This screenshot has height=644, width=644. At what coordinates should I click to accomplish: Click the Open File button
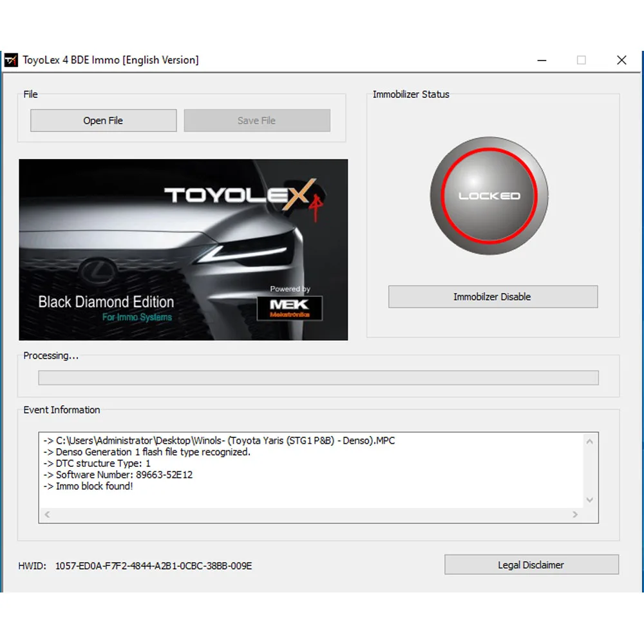tap(104, 120)
